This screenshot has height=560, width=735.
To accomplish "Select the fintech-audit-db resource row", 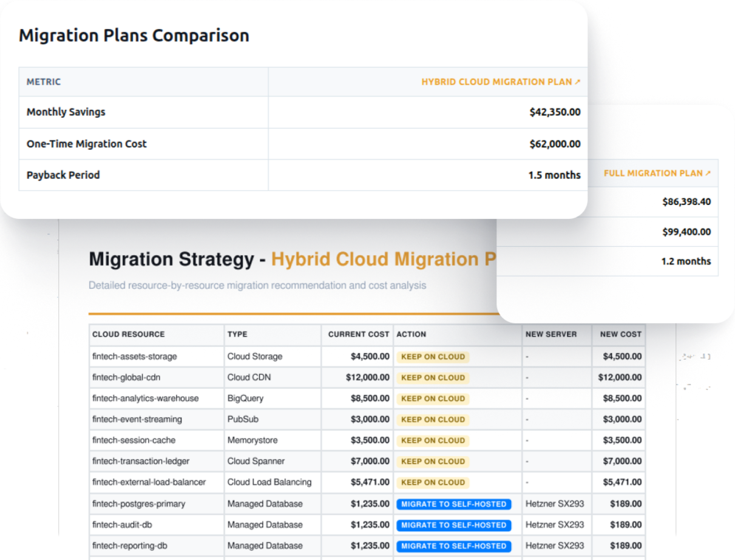I will [367, 525].
